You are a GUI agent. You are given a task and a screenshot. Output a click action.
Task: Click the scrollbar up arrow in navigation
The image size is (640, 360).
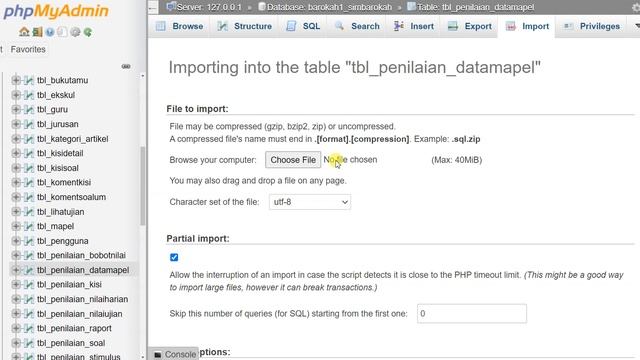point(142,76)
